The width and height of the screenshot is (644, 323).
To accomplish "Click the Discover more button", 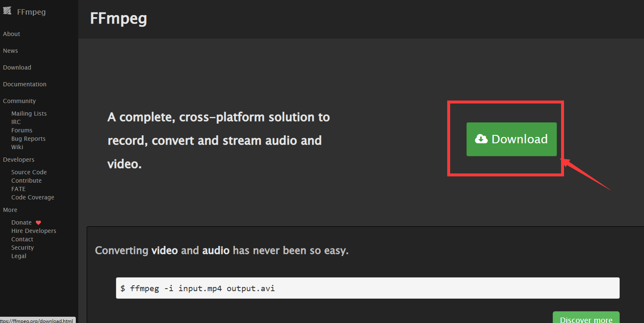I will point(586,317).
